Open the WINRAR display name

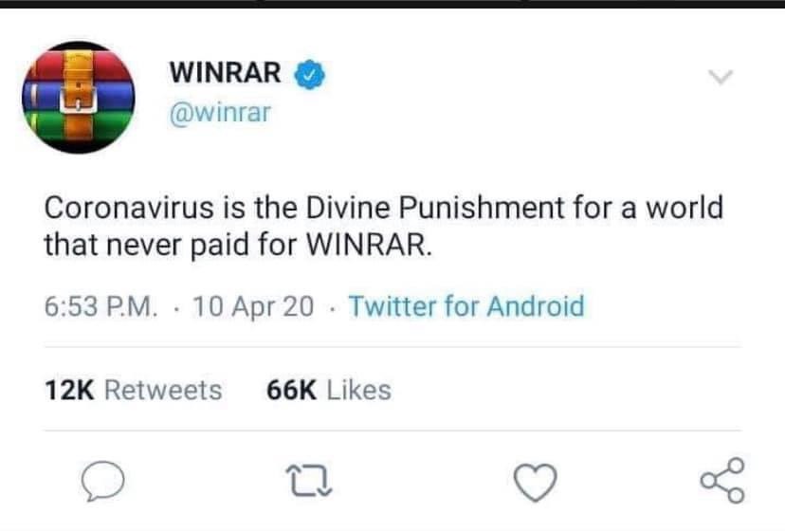tap(226, 73)
